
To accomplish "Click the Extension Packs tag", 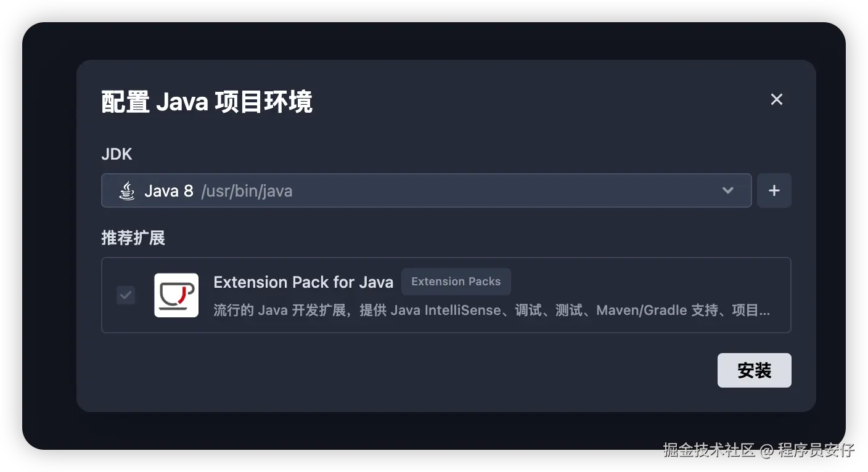I will [456, 282].
